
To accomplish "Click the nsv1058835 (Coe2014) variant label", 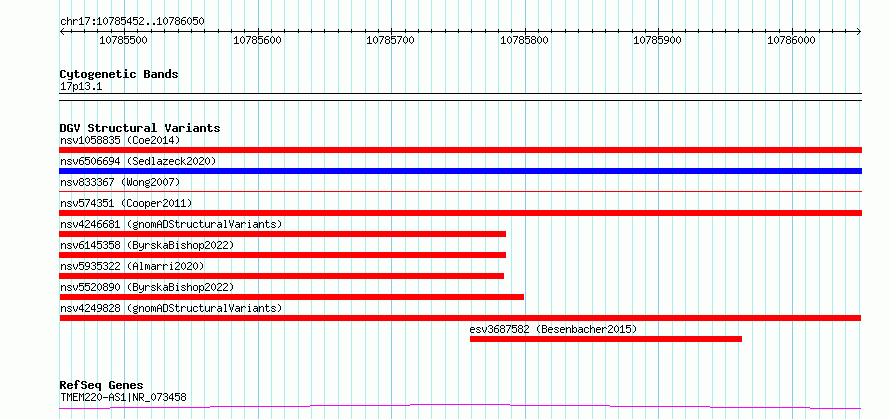I will pyautogui.click(x=120, y=140).
